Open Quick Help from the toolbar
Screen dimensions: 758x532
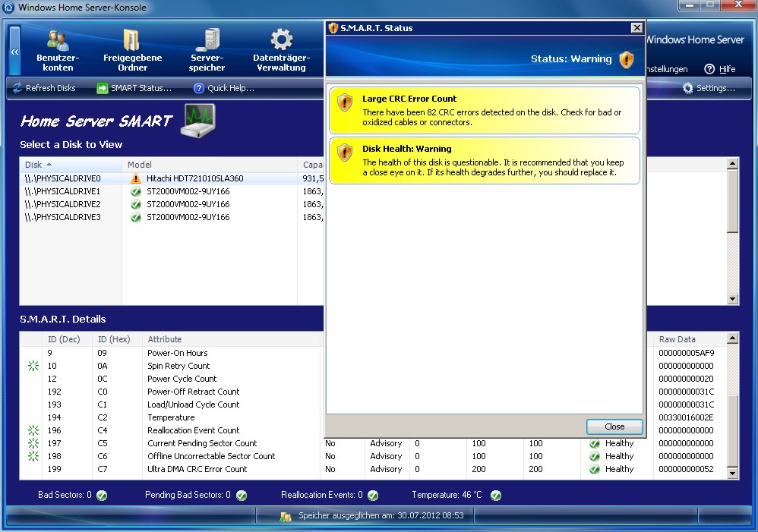tap(223, 88)
